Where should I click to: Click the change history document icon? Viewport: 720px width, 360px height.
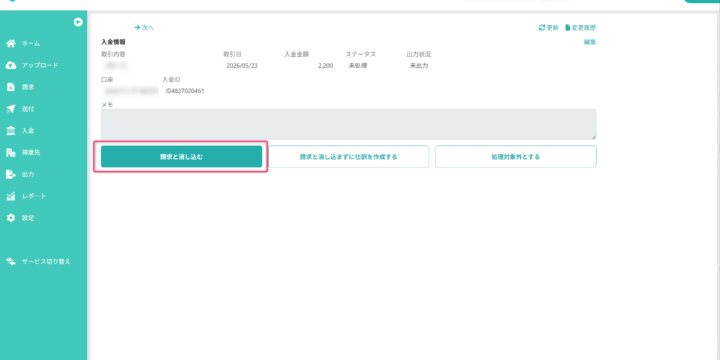[568, 28]
